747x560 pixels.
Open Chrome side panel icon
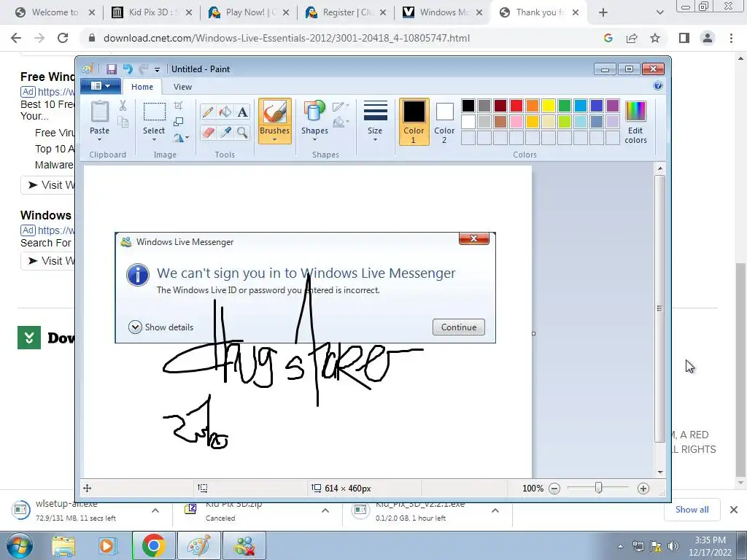pyautogui.click(x=684, y=38)
